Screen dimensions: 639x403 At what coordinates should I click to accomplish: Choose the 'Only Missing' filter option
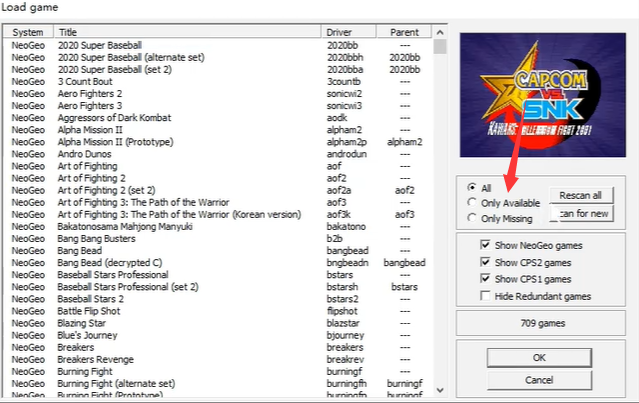point(472,218)
